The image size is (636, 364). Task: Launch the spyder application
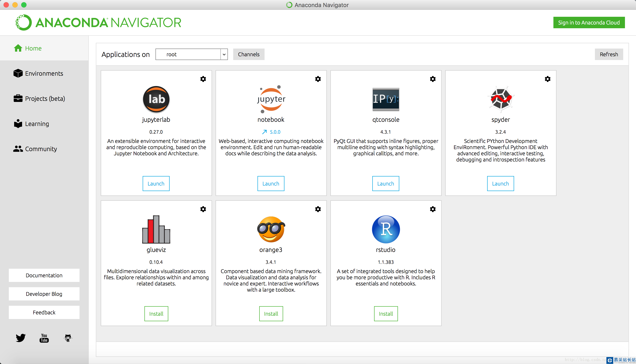(x=500, y=184)
